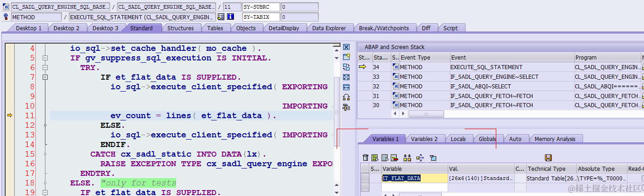The width and height of the screenshot is (644, 196).
Task: Click the maximize horizontally icon in the side toolbar
Action: [x=346, y=87]
